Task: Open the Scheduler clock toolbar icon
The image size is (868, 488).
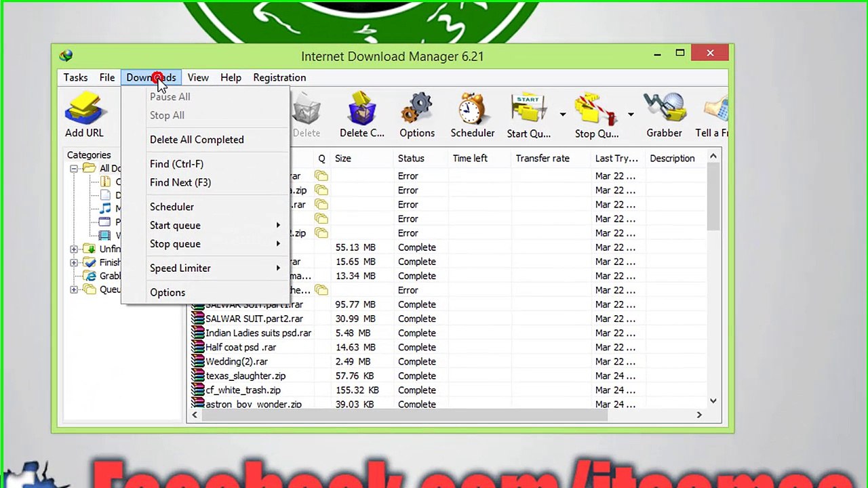Action: (x=473, y=108)
